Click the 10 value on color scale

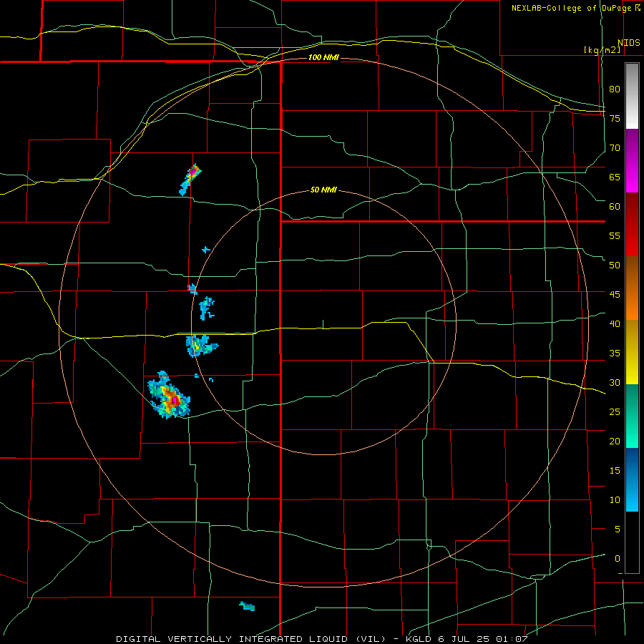(615, 500)
